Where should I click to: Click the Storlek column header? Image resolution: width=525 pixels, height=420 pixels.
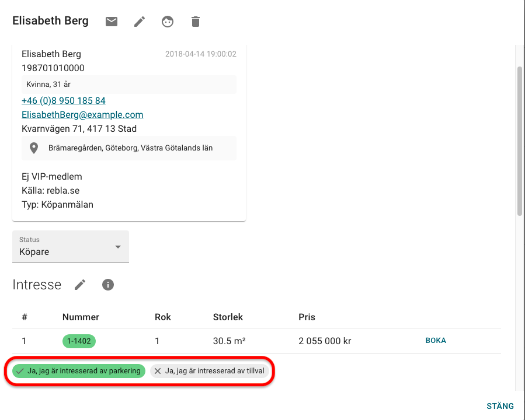[228, 317]
